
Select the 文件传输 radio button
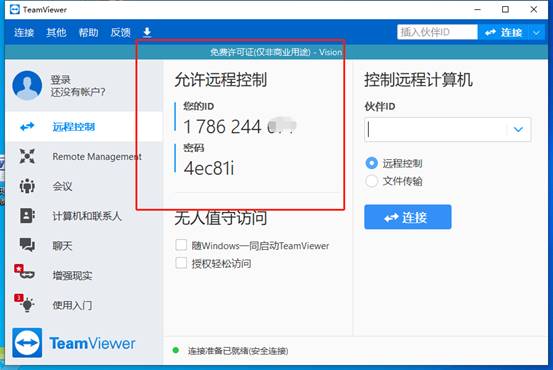371,181
